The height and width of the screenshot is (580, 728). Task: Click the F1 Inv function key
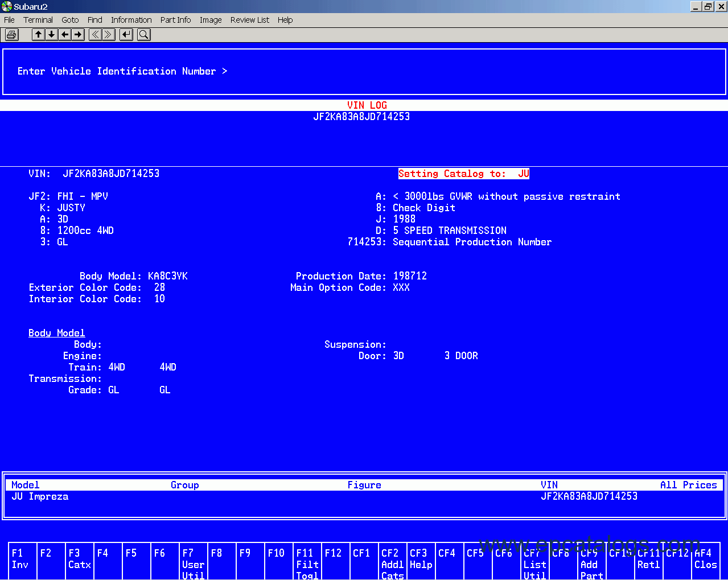pyautogui.click(x=23, y=561)
